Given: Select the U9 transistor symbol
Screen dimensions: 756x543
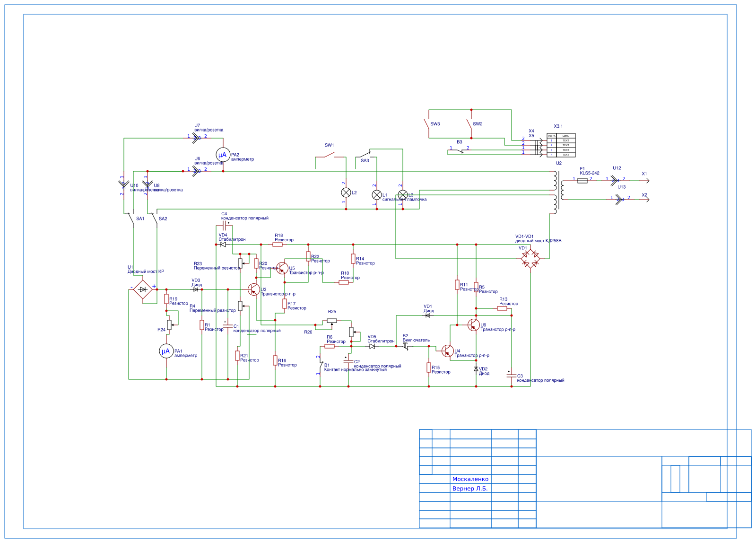Looking at the screenshot, I should pos(473,325).
